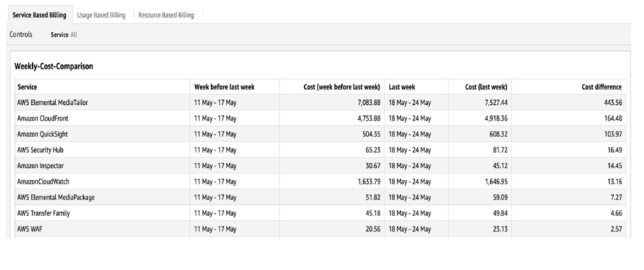Click 18 May - 24 May in CloudFront row

(410, 118)
